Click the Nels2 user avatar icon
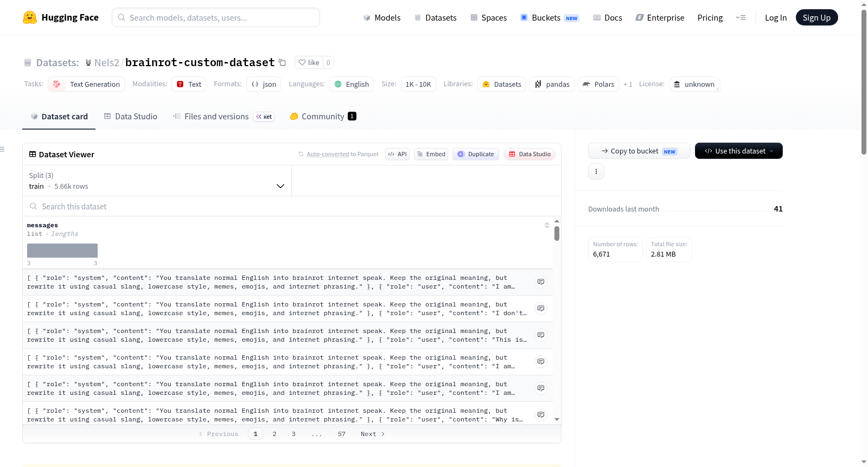Screen dimensions: 868x467 (88, 63)
